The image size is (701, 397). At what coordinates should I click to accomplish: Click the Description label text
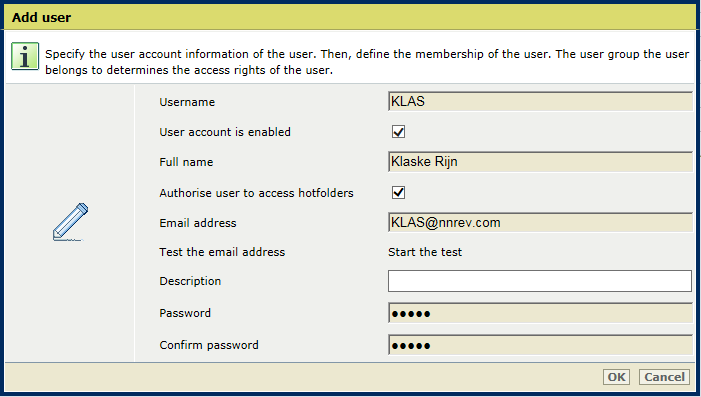190,281
